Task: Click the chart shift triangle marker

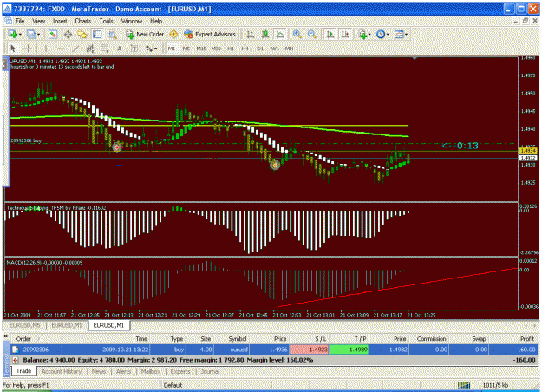Action: coord(415,58)
